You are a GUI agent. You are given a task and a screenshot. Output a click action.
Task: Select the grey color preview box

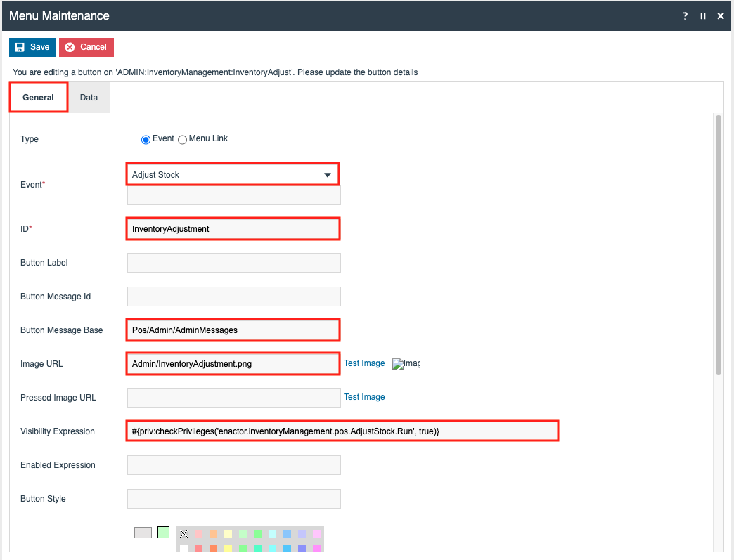pos(143,532)
